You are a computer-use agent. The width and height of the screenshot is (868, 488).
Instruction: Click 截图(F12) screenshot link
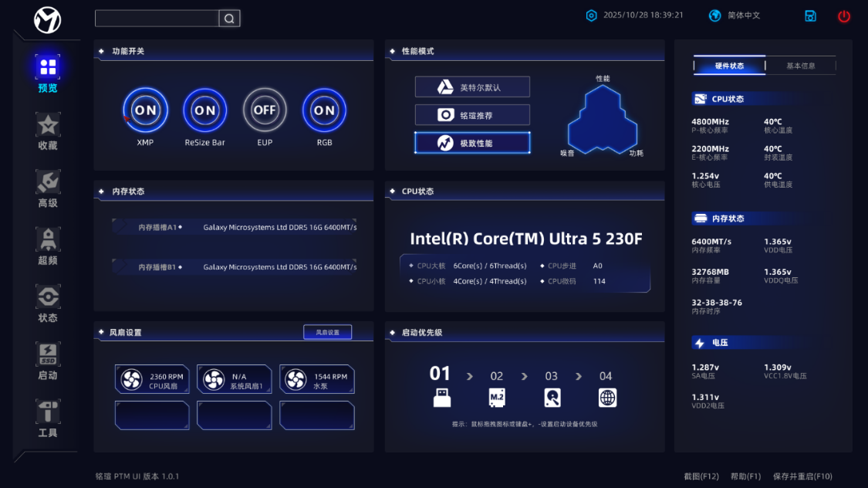(701, 476)
